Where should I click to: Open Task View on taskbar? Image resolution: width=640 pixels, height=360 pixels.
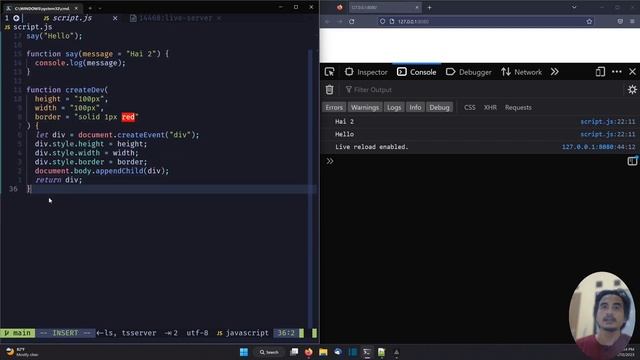(x=294, y=352)
